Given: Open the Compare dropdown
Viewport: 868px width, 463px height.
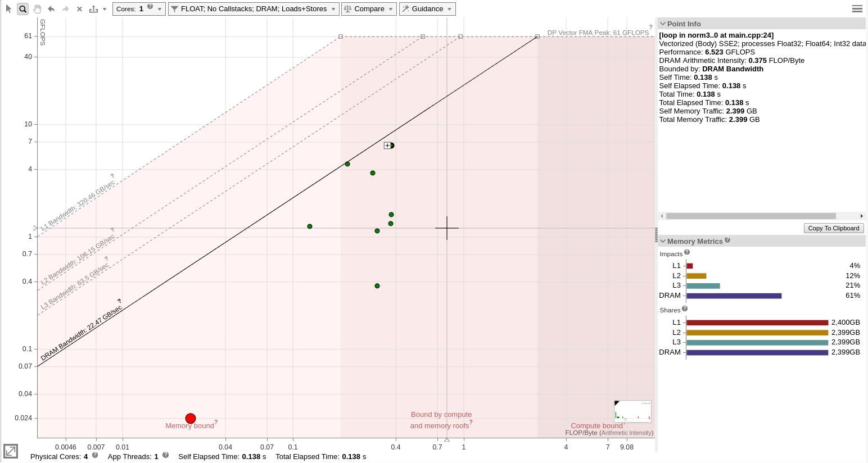Looking at the screenshot, I should [369, 9].
